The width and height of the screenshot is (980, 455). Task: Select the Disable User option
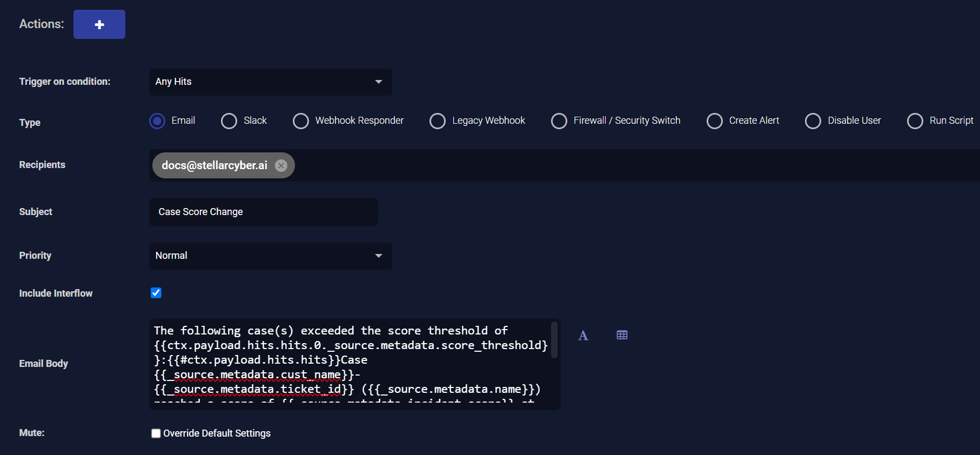813,121
